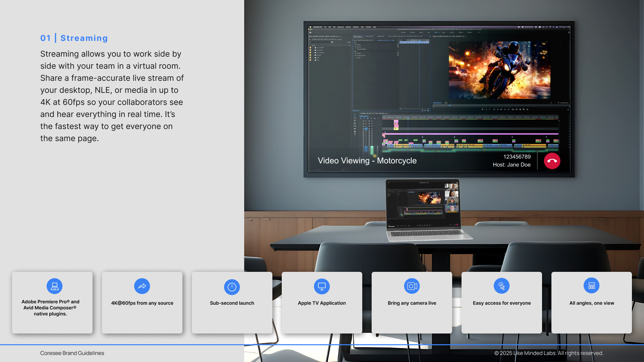Screen dimensions: 644x362
Task: Click the clock icon above Sub-second launch
Action: tap(232, 287)
